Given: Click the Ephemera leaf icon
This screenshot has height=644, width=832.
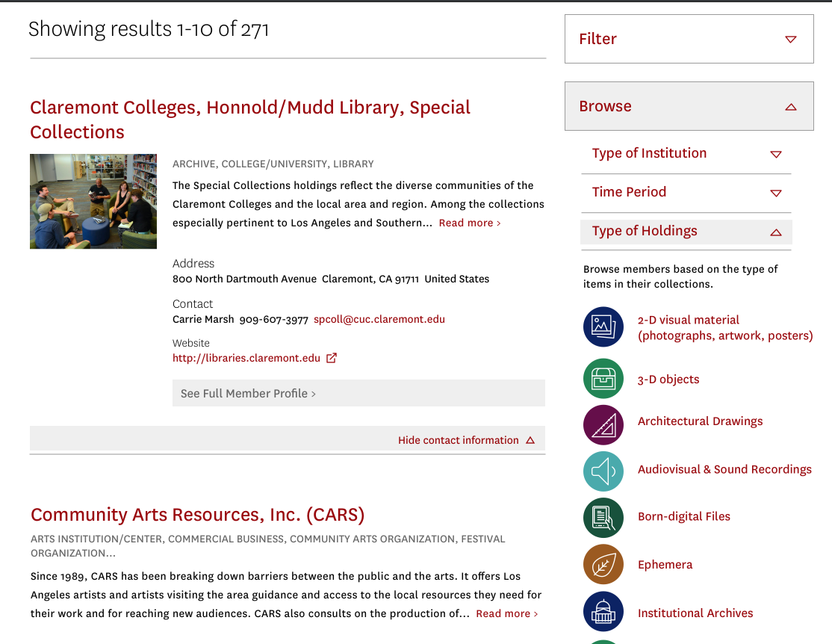Looking at the screenshot, I should pyautogui.click(x=603, y=564).
